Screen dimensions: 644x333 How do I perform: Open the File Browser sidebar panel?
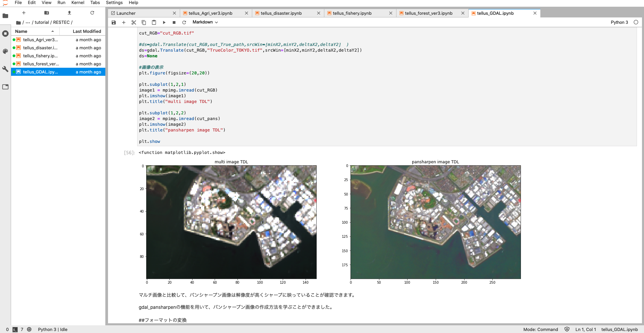(5, 16)
